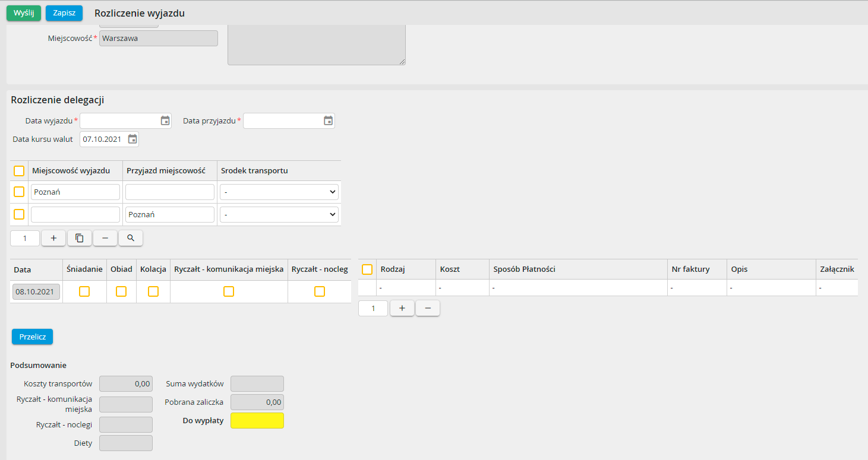The width and height of the screenshot is (868, 460).
Task: Click arrival field containing Poznań
Action: [x=170, y=214]
